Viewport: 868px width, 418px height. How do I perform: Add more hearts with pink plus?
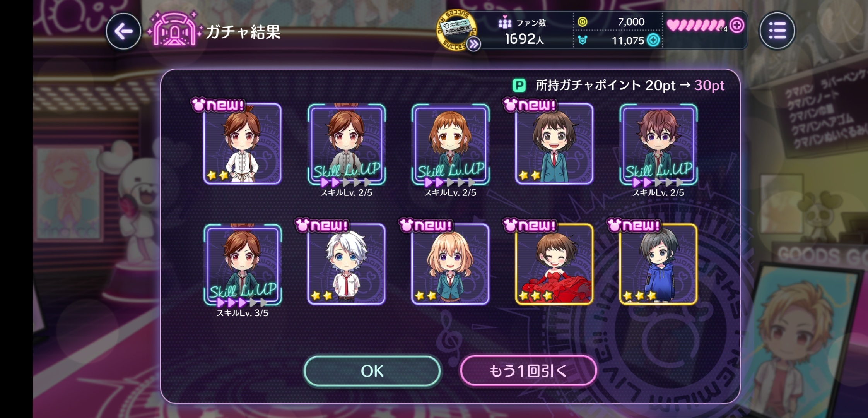point(737,26)
